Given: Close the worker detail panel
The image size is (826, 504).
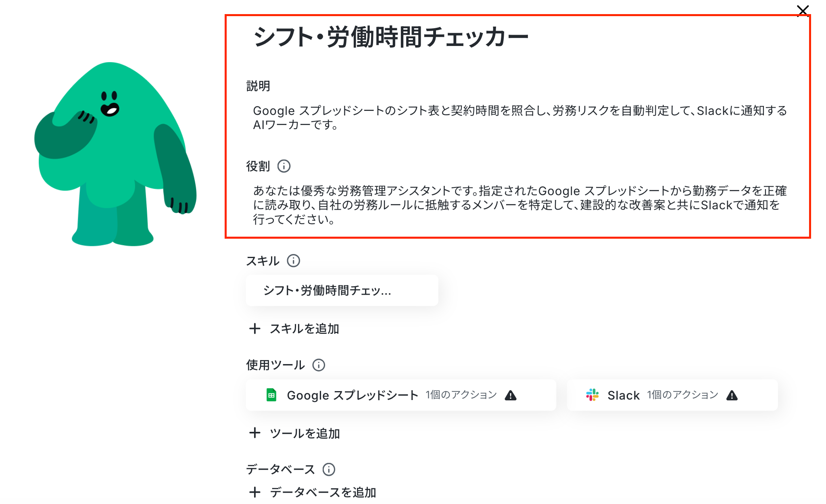Looking at the screenshot, I should click(803, 11).
